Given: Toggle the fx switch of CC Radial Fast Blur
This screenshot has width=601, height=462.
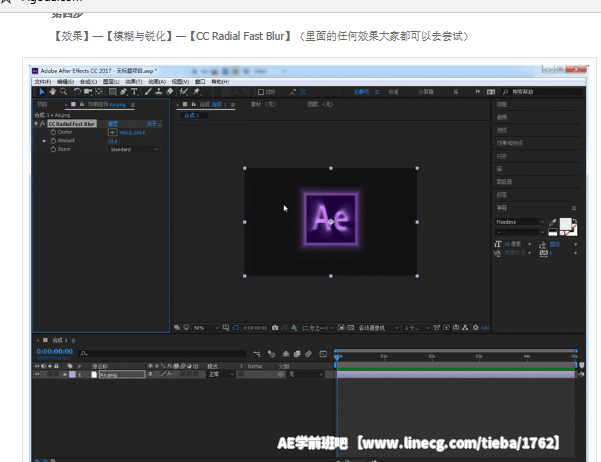Looking at the screenshot, I should tap(43, 123).
